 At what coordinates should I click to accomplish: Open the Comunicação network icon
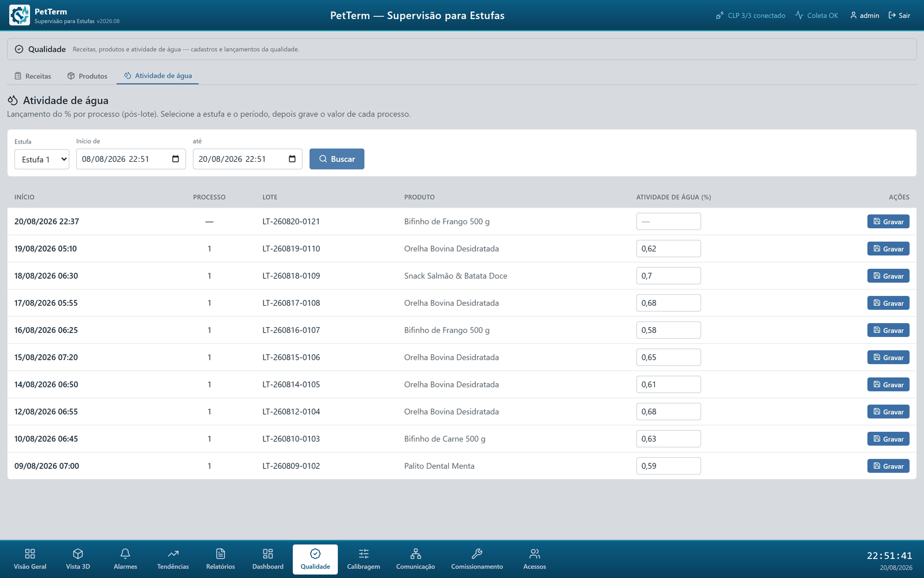(x=416, y=554)
